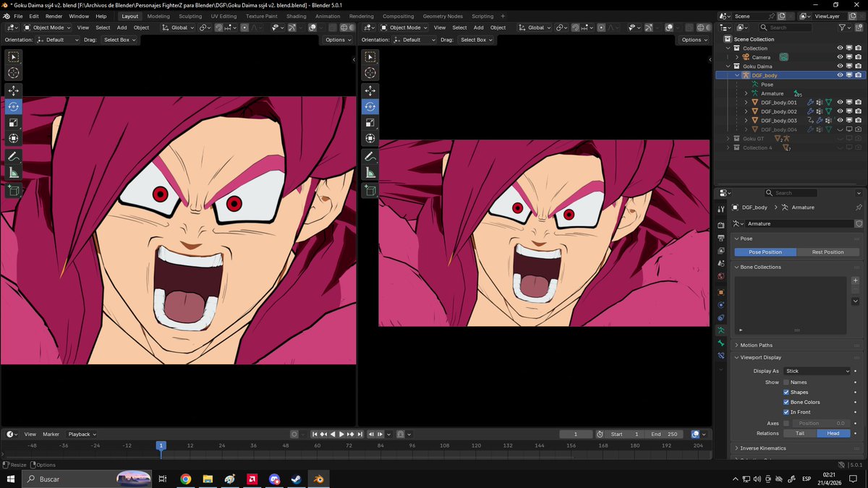Enable the Names checkbox
This screenshot has height=488, width=868.
(x=786, y=382)
